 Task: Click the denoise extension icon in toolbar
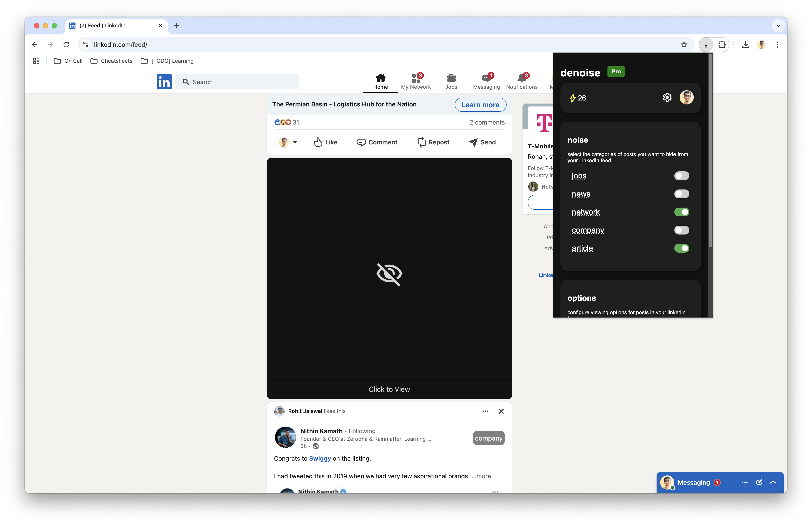pyautogui.click(x=706, y=45)
